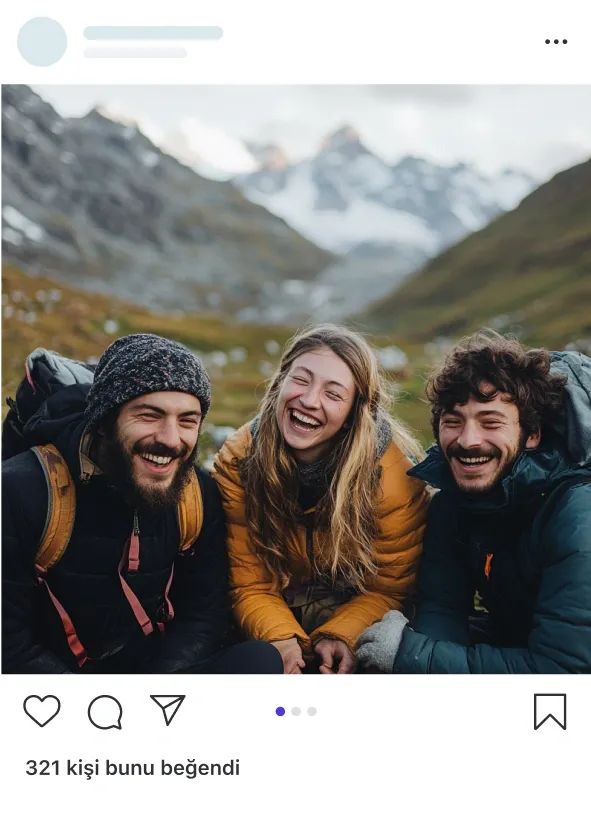Like the post with the heart icon
This screenshot has width=591, height=820.
(x=42, y=711)
